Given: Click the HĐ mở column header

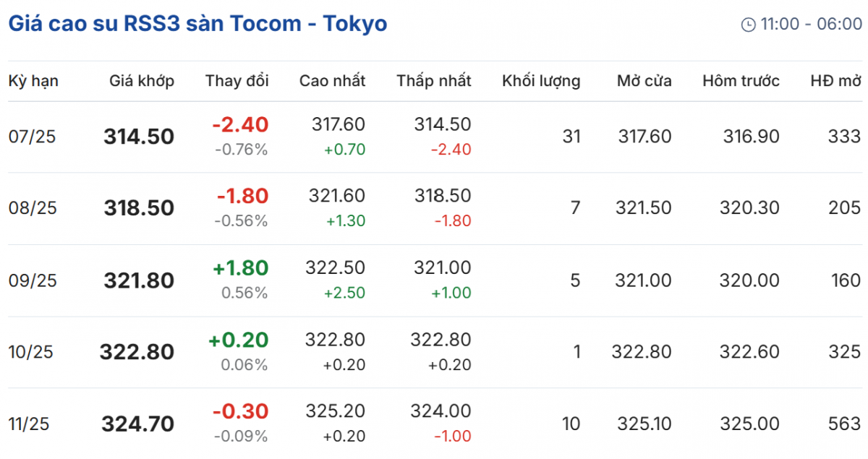Looking at the screenshot, I should point(835,81).
